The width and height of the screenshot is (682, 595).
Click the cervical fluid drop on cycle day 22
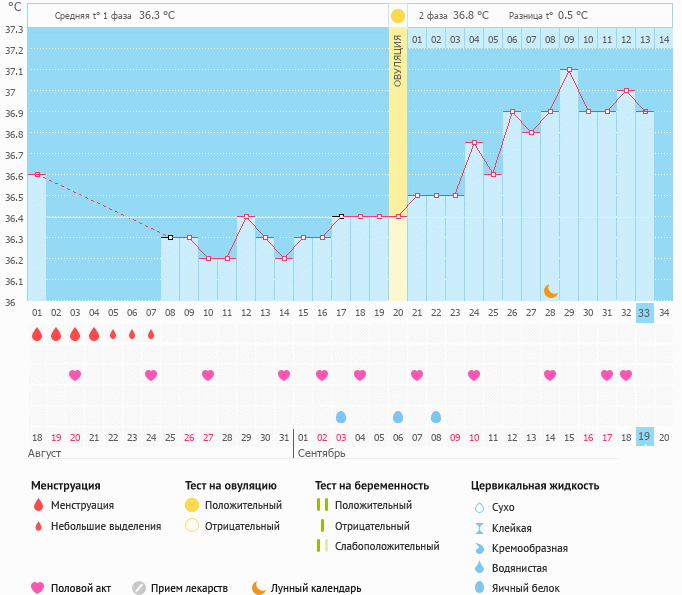point(436,416)
